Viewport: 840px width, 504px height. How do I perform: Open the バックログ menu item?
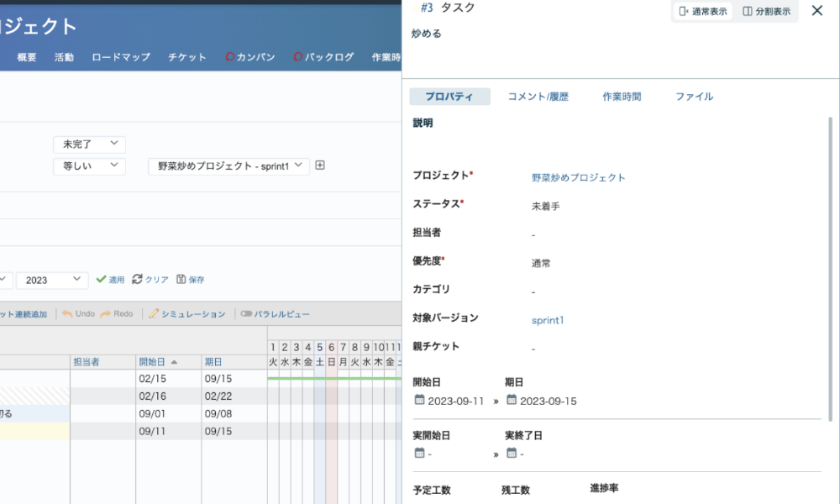323,57
